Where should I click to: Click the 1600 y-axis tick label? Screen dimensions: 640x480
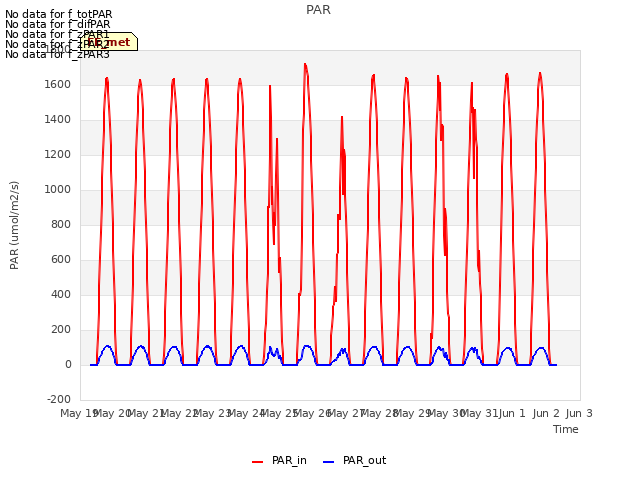(x=58, y=84)
